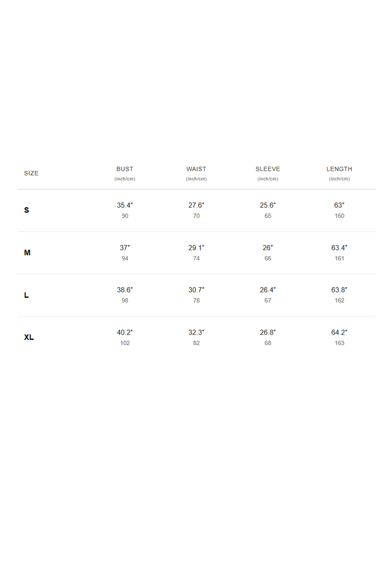The height and width of the screenshot is (588, 392).
Task: Click the 102 cm bust value
Action: point(125,343)
